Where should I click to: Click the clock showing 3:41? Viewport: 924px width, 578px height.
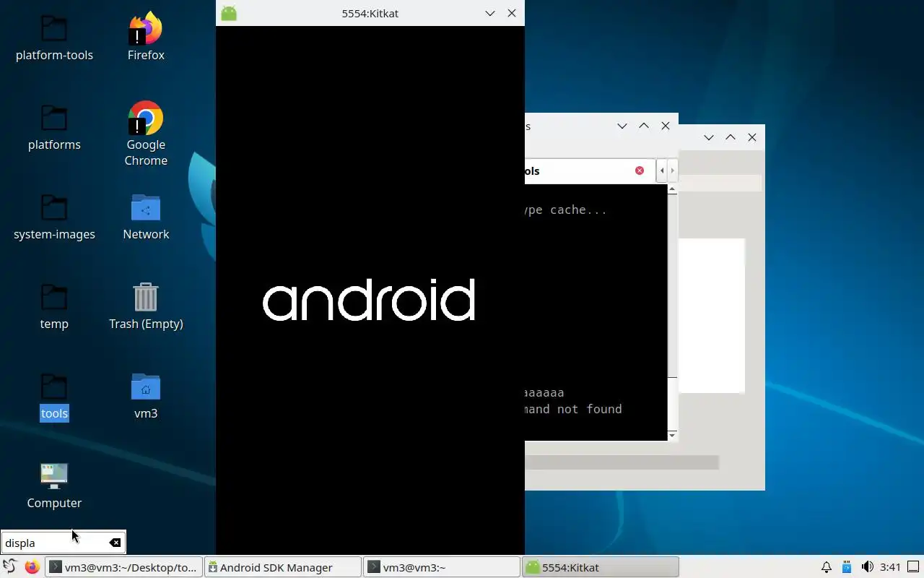click(890, 567)
